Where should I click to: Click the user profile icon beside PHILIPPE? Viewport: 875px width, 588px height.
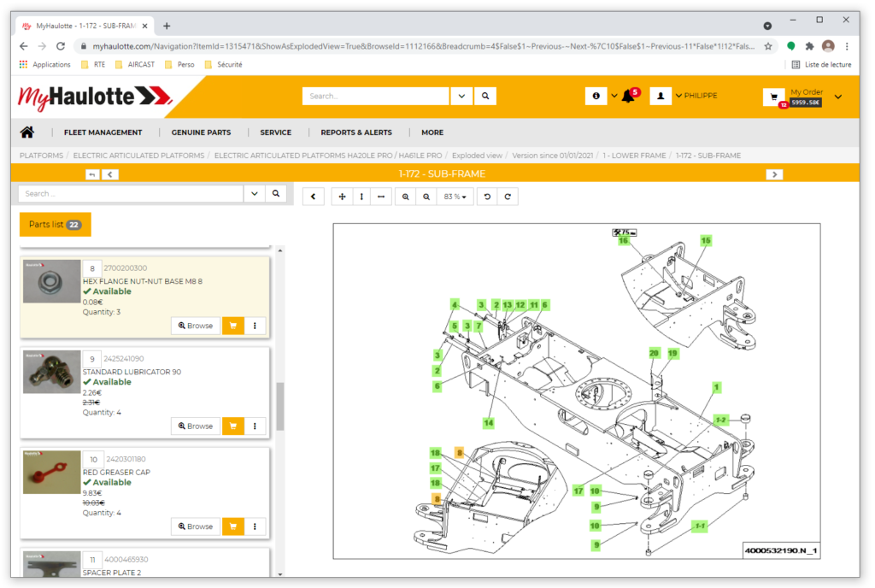click(x=661, y=96)
